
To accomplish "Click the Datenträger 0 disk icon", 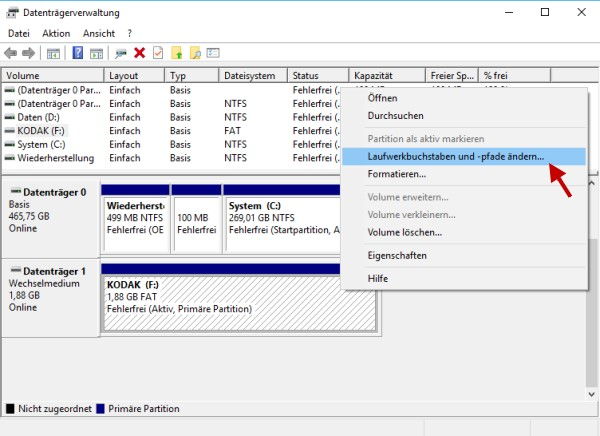I will coord(16,191).
